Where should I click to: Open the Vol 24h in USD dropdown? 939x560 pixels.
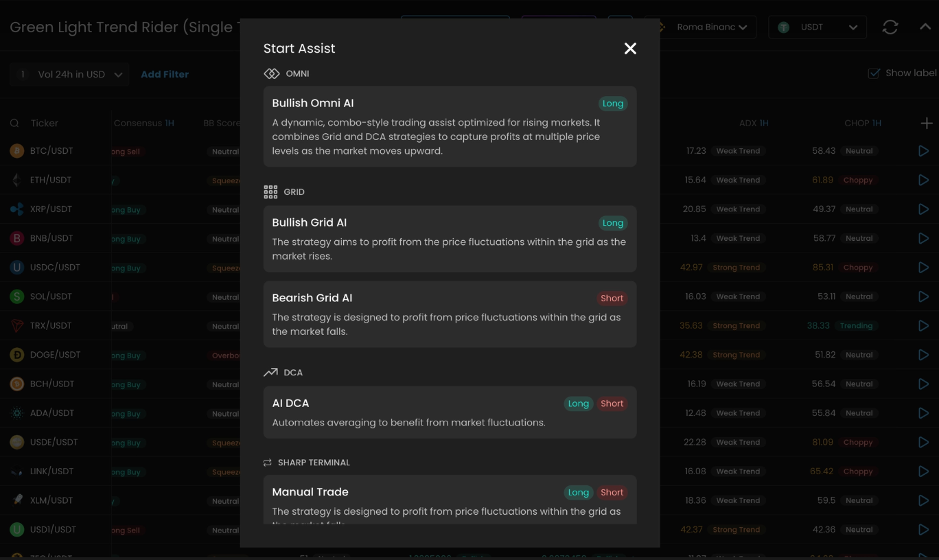tap(71, 74)
